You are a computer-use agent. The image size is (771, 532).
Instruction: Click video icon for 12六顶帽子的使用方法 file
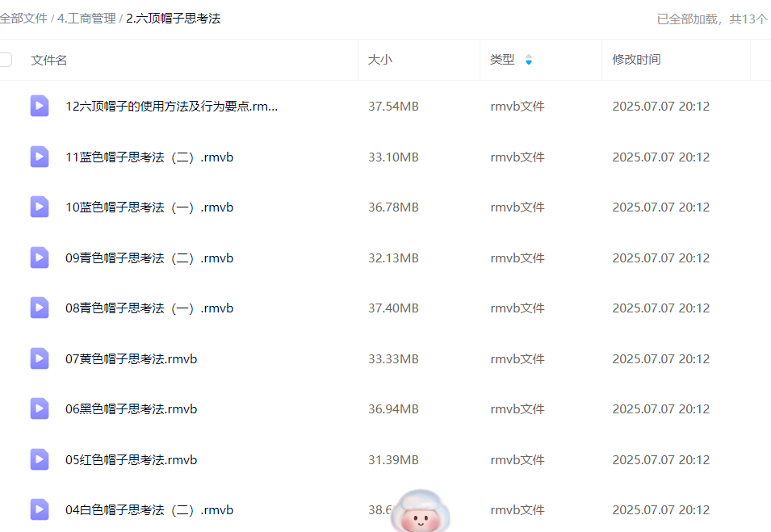[x=40, y=106]
